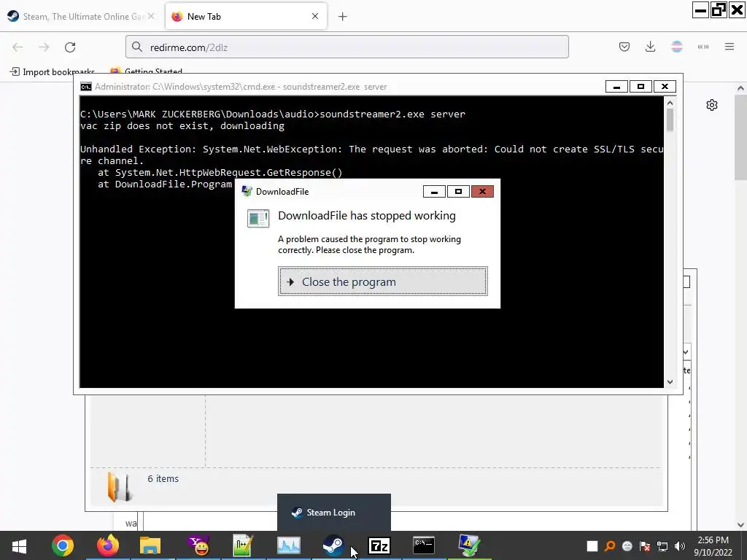Open the Firefox downloads panel

pyautogui.click(x=650, y=47)
